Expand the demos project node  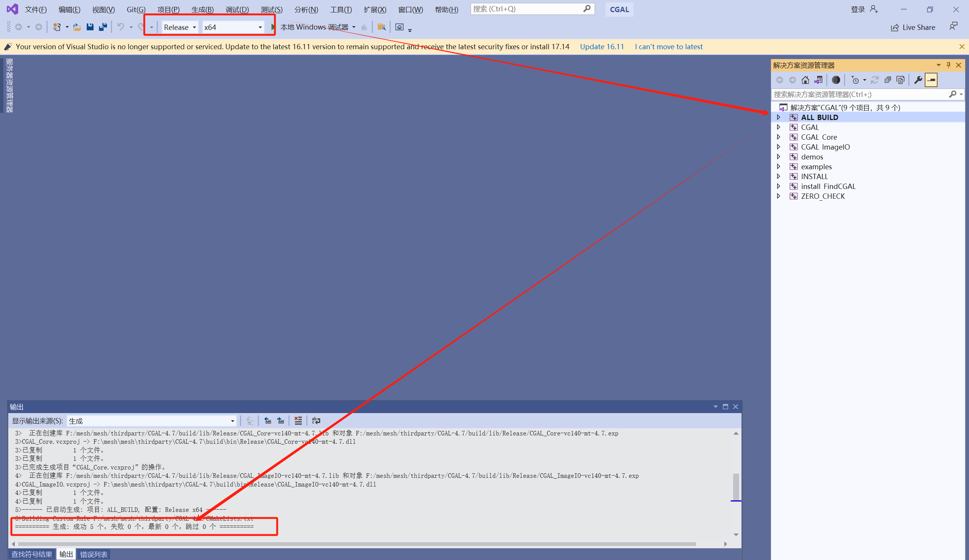point(779,156)
